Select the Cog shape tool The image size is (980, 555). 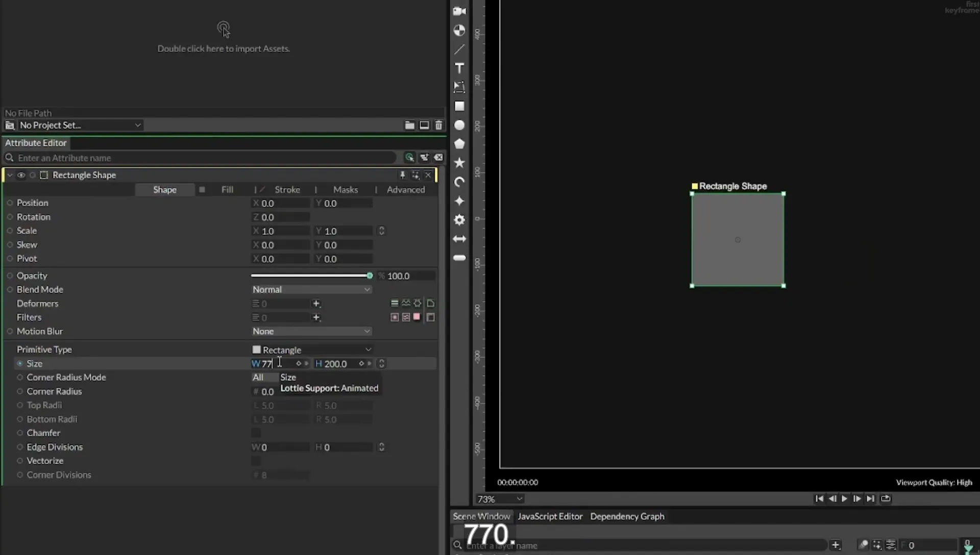[x=459, y=220]
